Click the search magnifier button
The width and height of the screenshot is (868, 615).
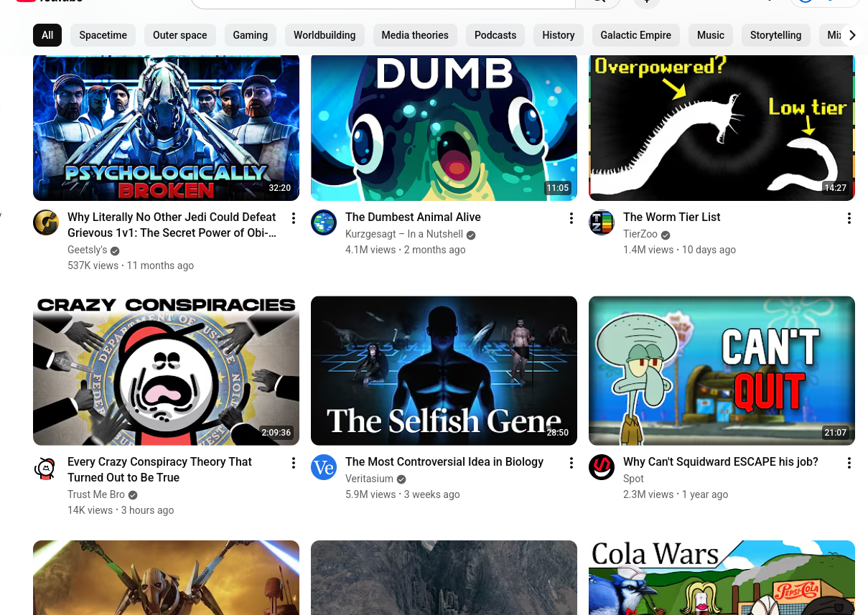click(598, 2)
